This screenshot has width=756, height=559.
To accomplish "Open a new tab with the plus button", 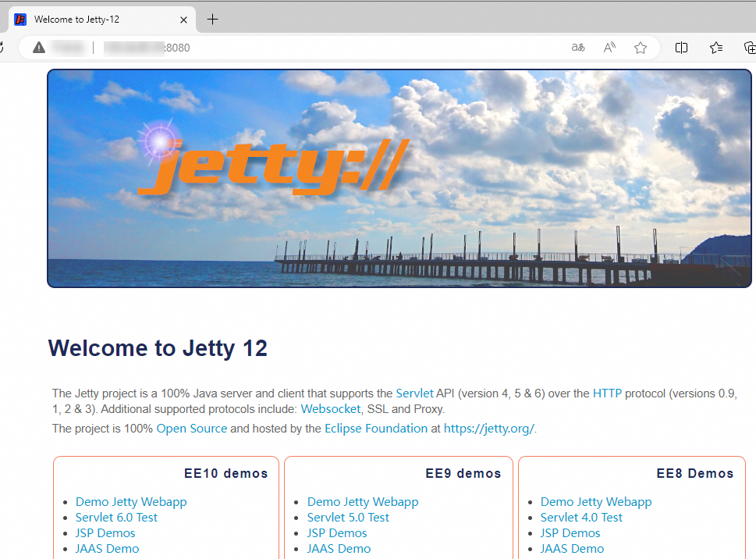I will 212,20.
